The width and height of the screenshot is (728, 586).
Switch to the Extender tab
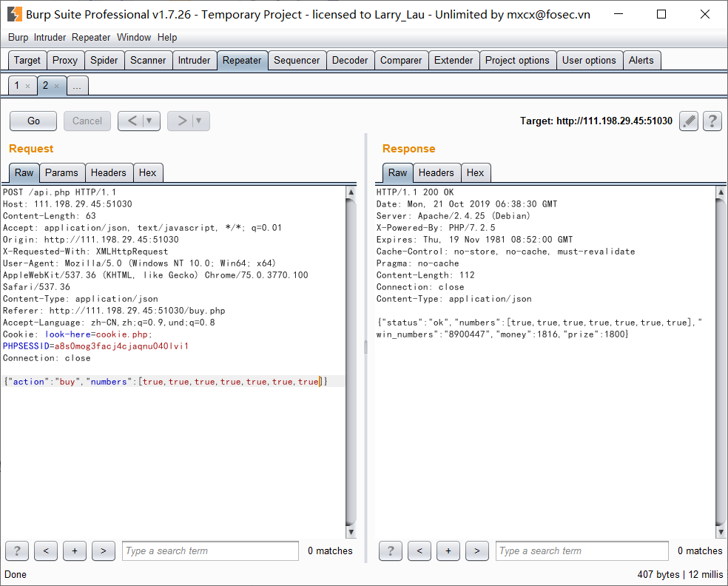coord(454,61)
